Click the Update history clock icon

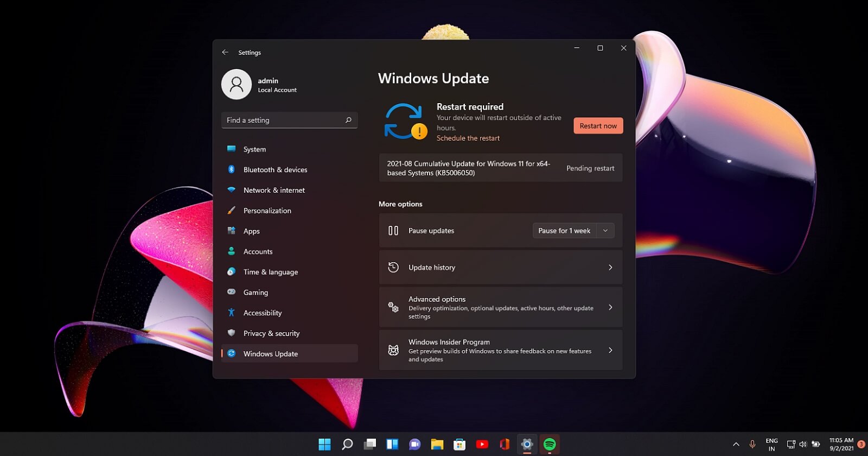coord(393,267)
